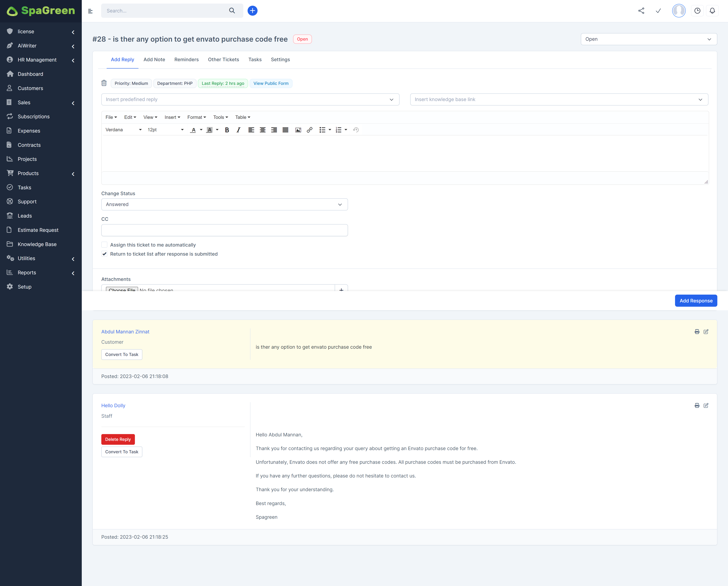Viewport: 728px width, 586px height.
Task: Insert an image into the reply
Action: click(298, 130)
